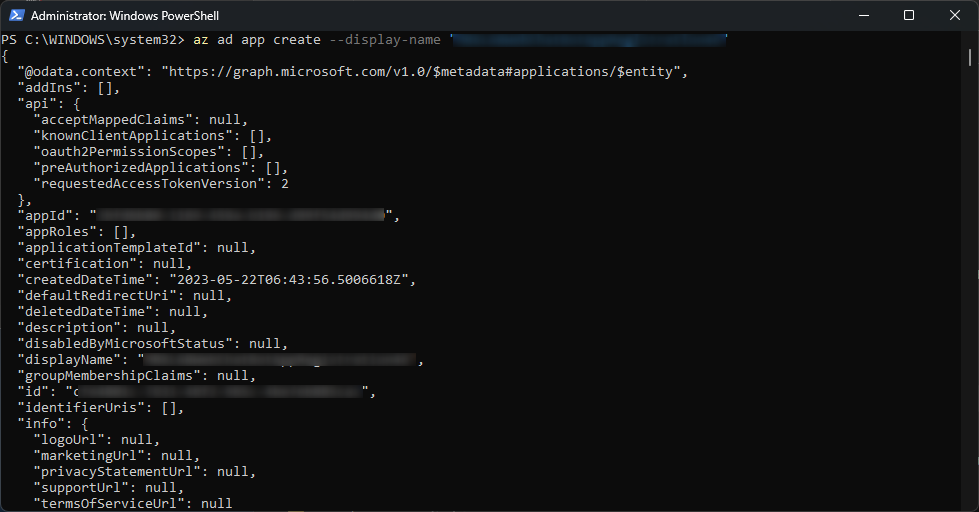This screenshot has width=979, height=512.
Task: Click the window title 'Administrator: Windows PowerShell'
Action: pyautogui.click(x=125, y=16)
